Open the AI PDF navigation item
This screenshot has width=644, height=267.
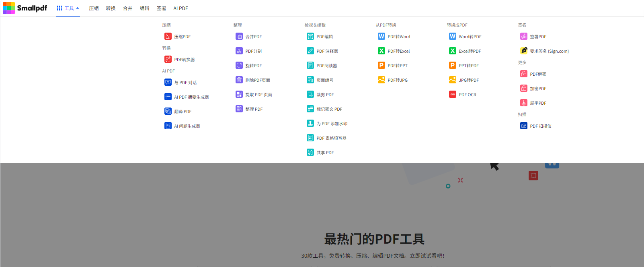(x=180, y=8)
